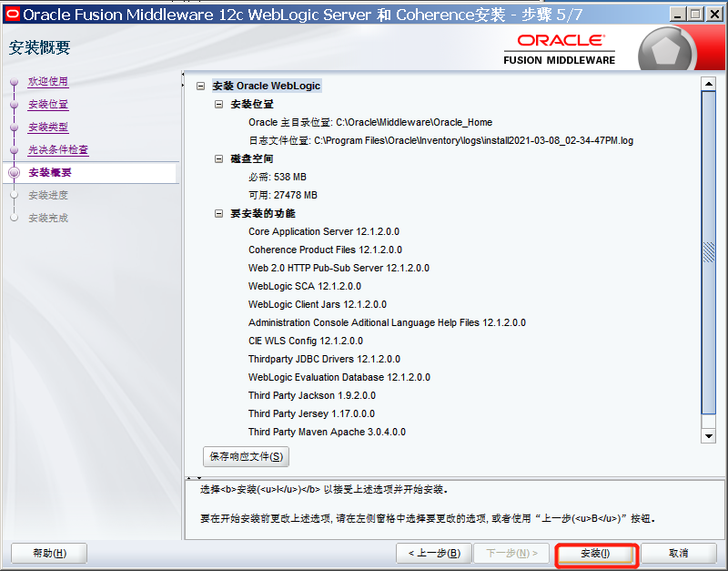Select the 可用: 27478 MB row
728x571 pixels.
pyautogui.click(x=283, y=195)
